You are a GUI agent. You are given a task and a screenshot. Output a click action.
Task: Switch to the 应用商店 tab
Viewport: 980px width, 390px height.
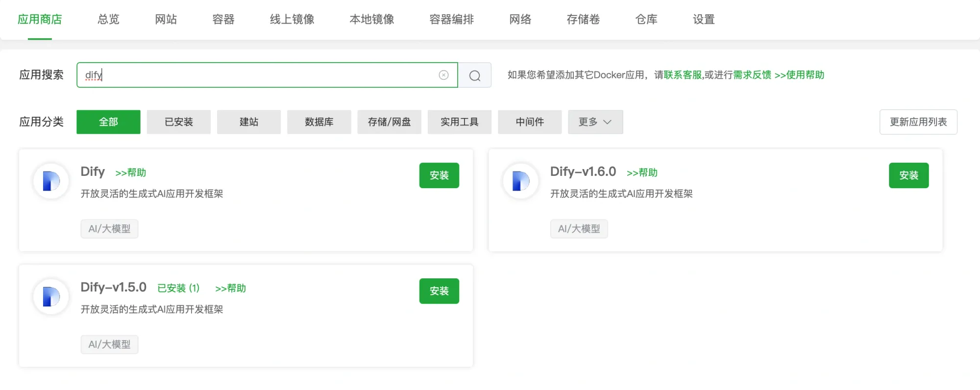[40, 20]
